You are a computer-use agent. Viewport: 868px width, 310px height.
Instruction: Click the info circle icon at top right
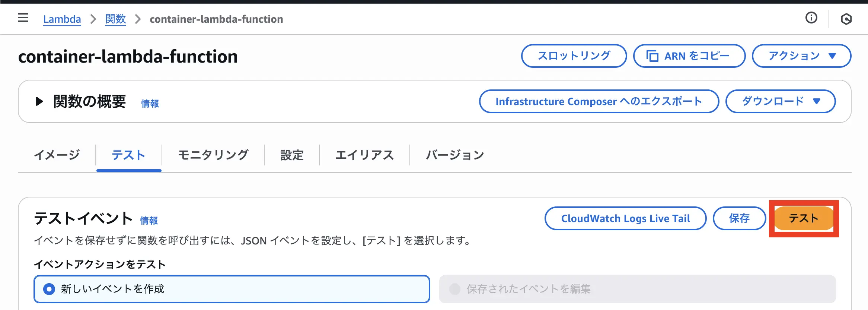click(x=811, y=18)
